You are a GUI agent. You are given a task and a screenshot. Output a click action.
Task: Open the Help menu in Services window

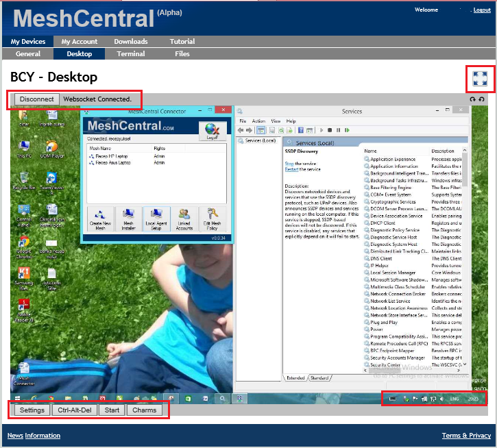pyautogui.click(x=291, y=121)
